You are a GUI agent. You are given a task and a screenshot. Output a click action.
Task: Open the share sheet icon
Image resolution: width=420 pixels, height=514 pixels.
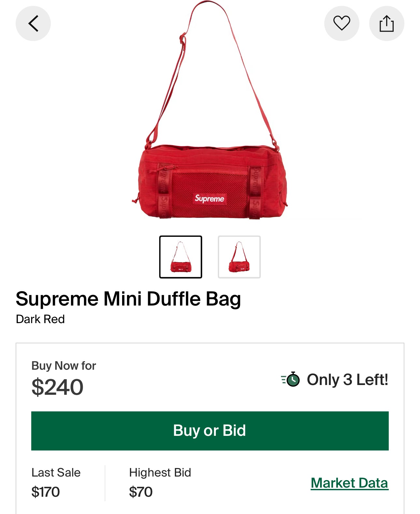[386, 23]
